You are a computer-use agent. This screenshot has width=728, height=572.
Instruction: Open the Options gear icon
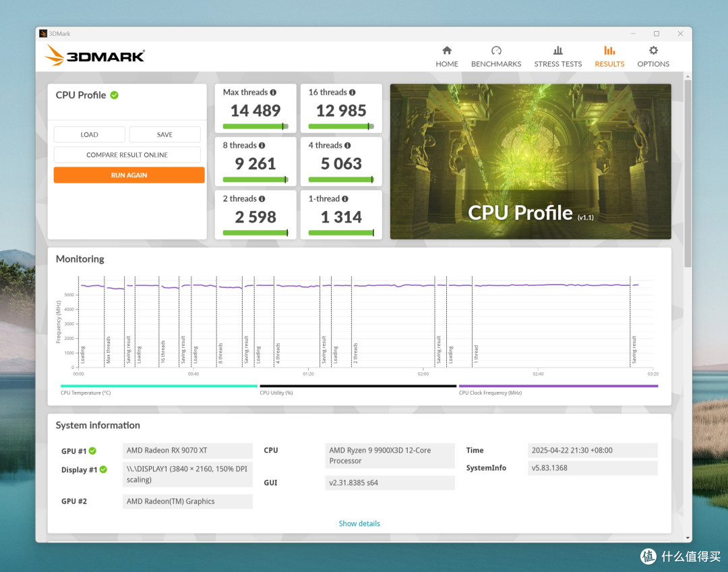[x=653, y=50]
